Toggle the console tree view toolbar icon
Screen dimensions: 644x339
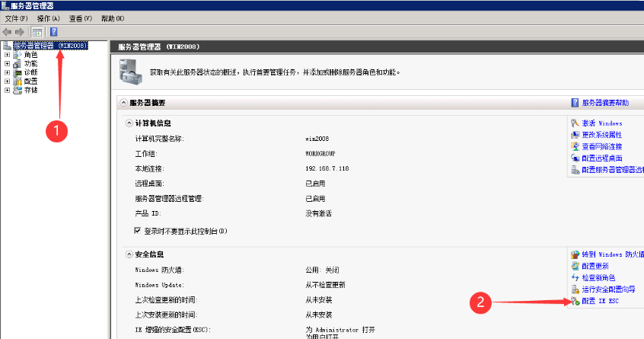click(x=37, y=32)
